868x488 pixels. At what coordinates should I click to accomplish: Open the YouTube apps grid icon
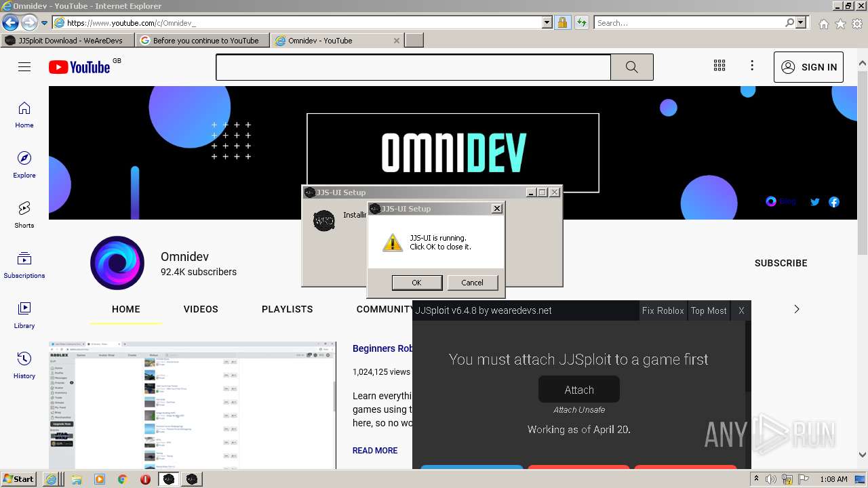(x=719, y=66)
